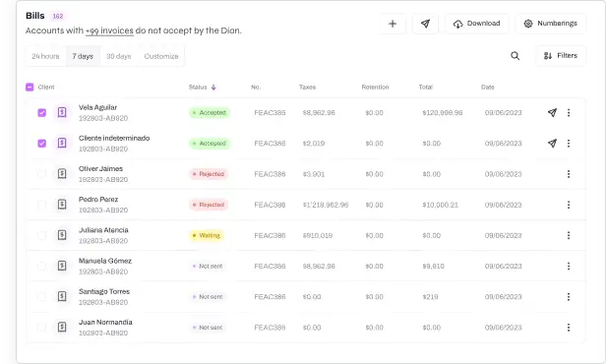This screenshot has height=364, width=606.
Task: Open the three-dot menu for Oliver Jaimes
Action: [569, 174]
